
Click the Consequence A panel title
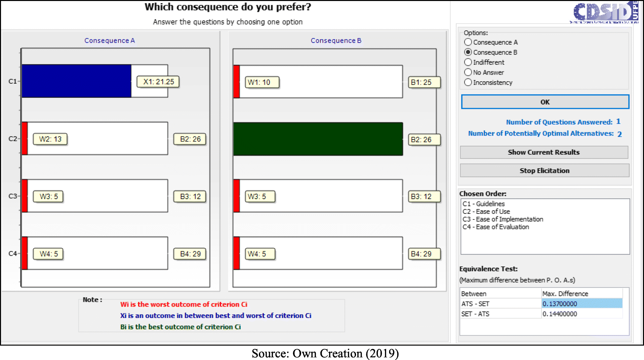(x=109, y=40)
